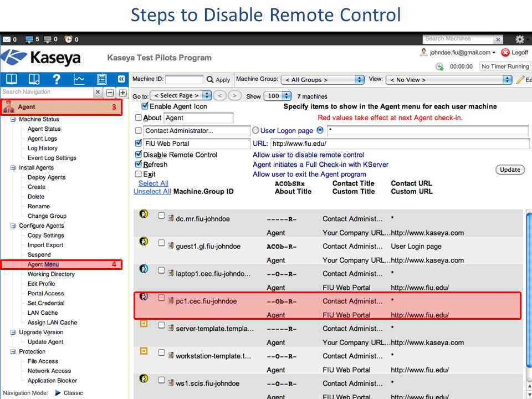Click the offline machines monitor icon

[x=48, y=39]
